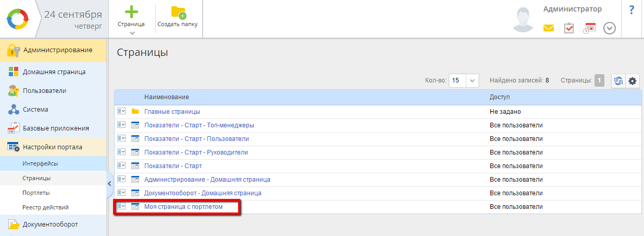Open the calendar icon in header
Viewport: 644px width, 236px height.
(589, 28)
